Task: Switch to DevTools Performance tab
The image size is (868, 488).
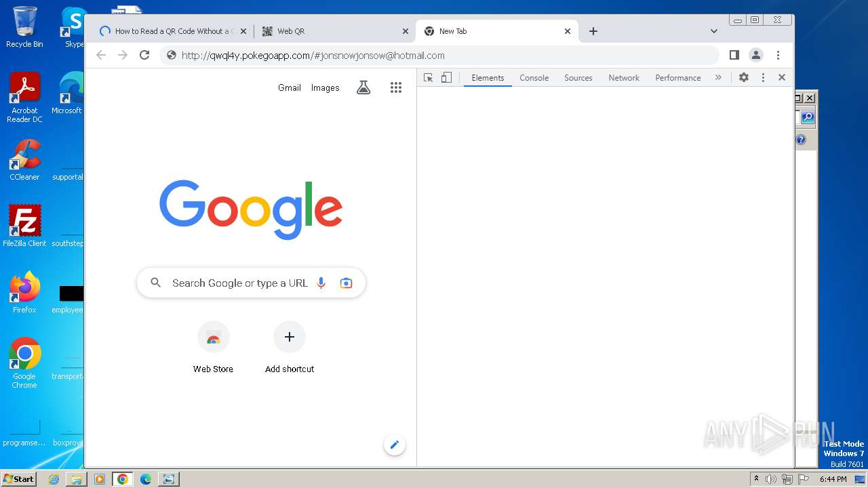Action: (677, 78)
